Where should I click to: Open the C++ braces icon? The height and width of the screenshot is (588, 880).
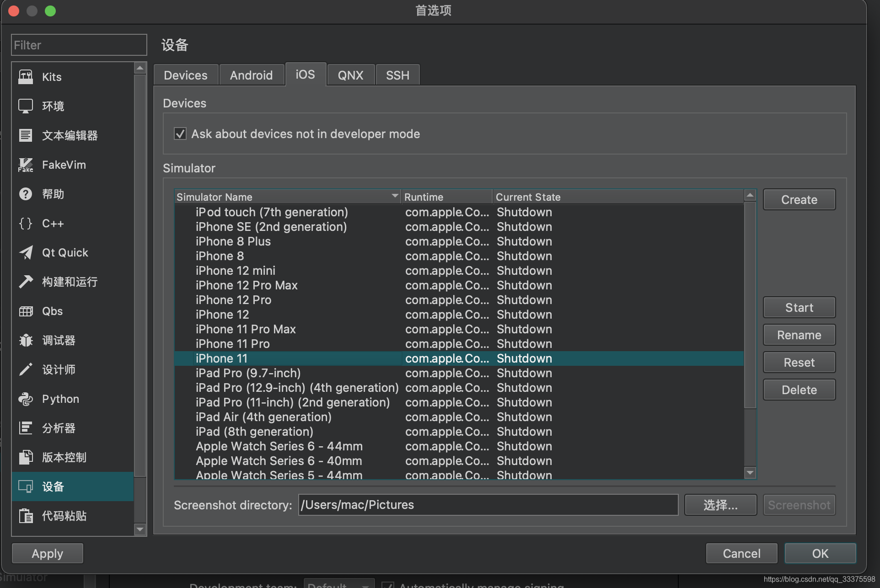pyautogui.click(x=26, y=223)
